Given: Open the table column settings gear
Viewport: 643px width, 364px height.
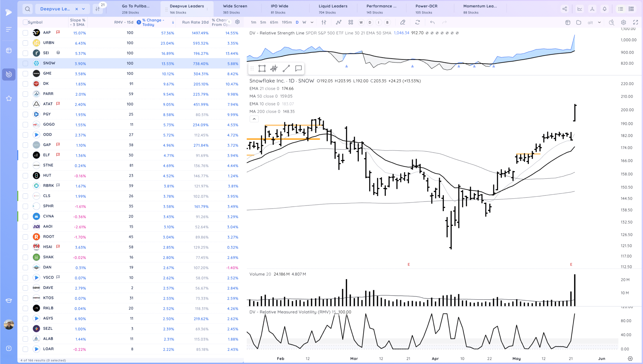Looking at the screenshot, I should click(237, 22).
